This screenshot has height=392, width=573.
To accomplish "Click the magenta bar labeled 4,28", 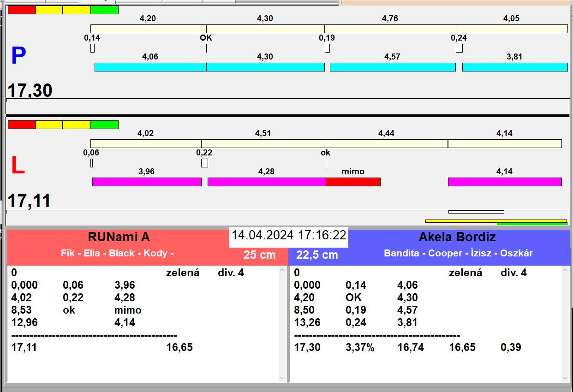I will click(x=267, y=182).
